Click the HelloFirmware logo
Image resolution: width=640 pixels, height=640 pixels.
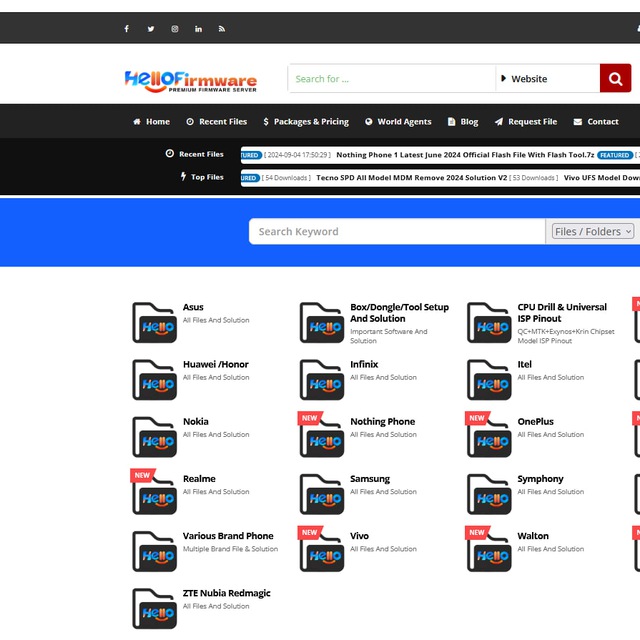click(191, 81)
